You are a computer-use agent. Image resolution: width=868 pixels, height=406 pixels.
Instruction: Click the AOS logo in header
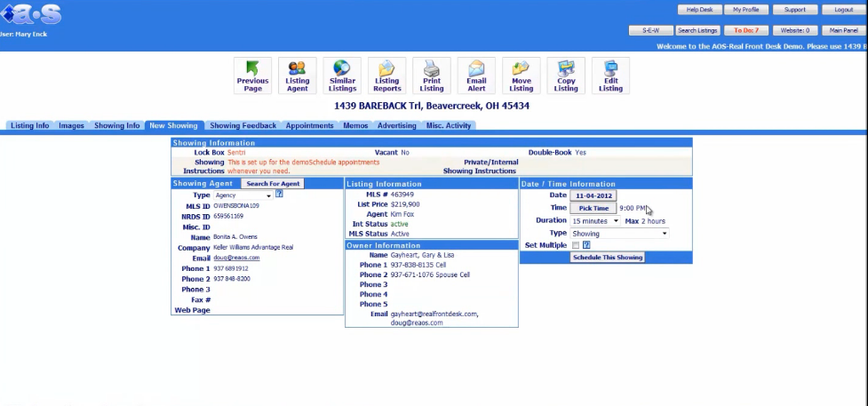pos(31,14)
